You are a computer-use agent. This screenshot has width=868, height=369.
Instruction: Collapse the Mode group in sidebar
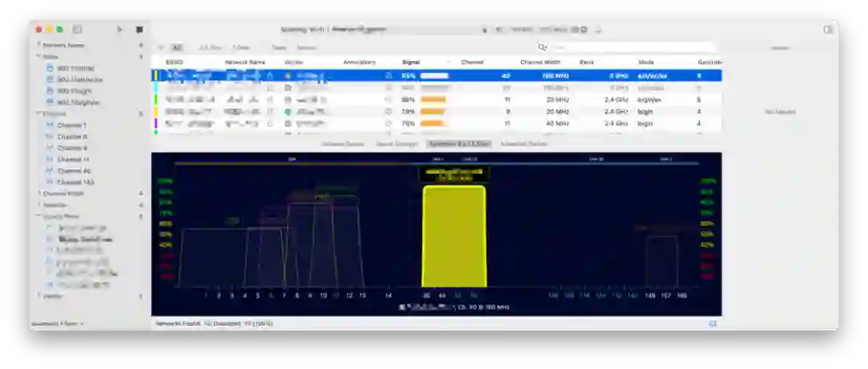pyautogui.click(x=39, y=56)
